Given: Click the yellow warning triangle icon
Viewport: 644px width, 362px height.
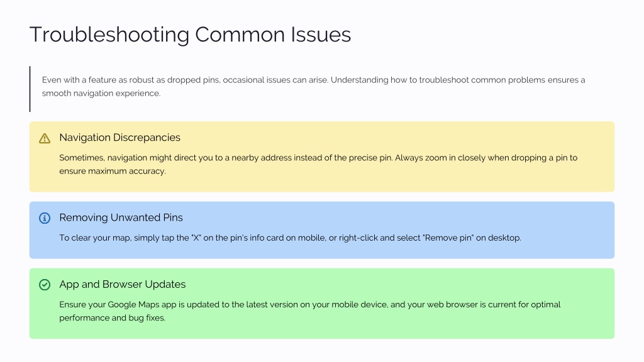Looking at the screenshot, I should (45, 138).
